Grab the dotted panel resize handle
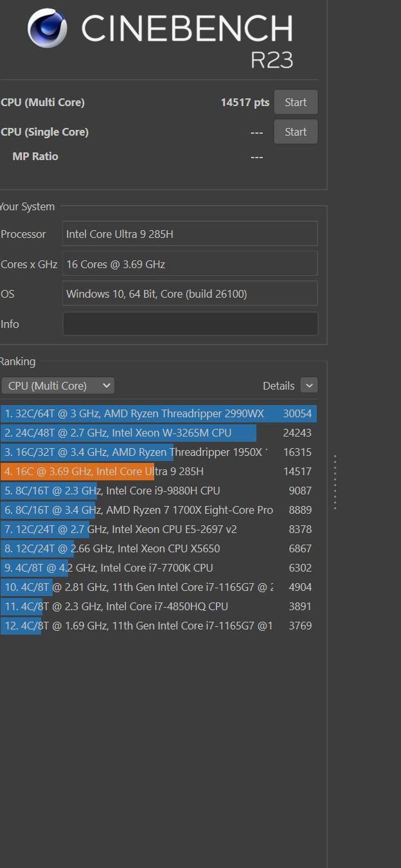 tap(335, 482)
